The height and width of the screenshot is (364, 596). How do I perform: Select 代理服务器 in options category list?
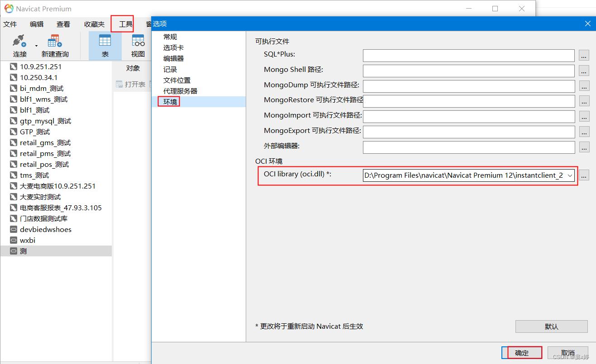coord(180,91)
